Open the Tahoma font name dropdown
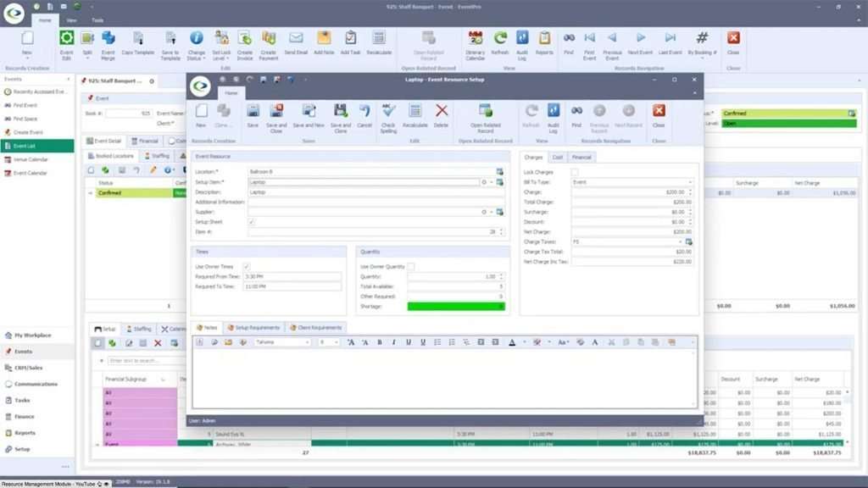The image size is (868, 488). pyautogui.click(x=307, y=342)
